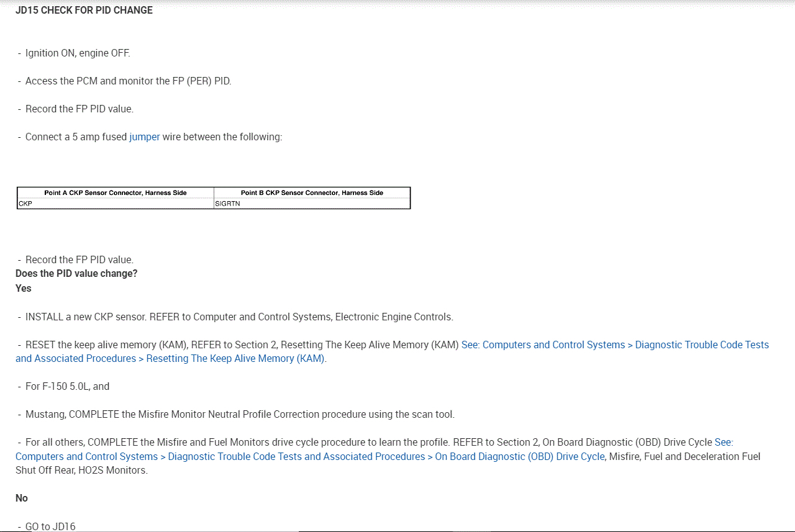Click the "GO to JD16" instruction
Screen dimensions: 795x532
(50, 526)
